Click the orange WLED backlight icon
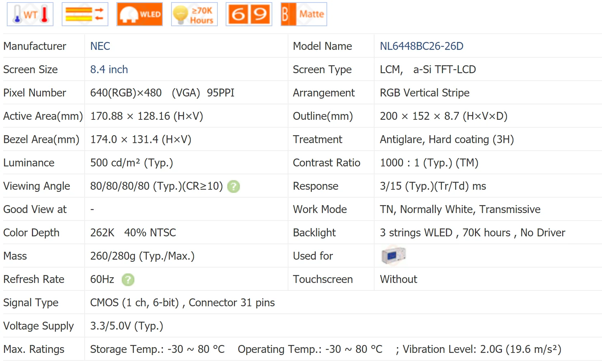602x364 pixels. tap(140, 14)
